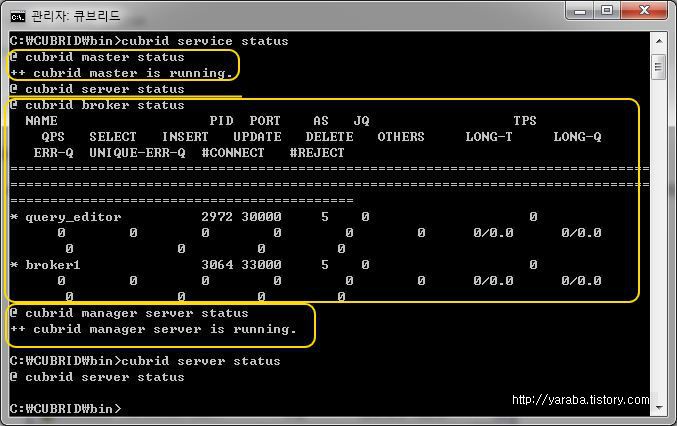Click the SELECT column header
This screenshot has height=426, width=677.
click(x=113, y=137)
